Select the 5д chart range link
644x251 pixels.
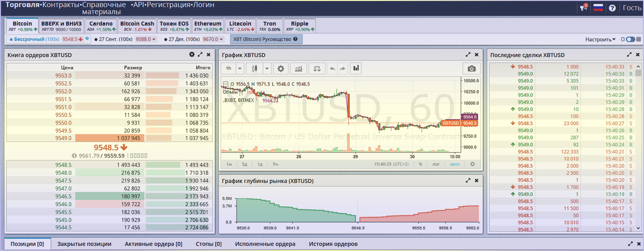(x=244, y=164)
